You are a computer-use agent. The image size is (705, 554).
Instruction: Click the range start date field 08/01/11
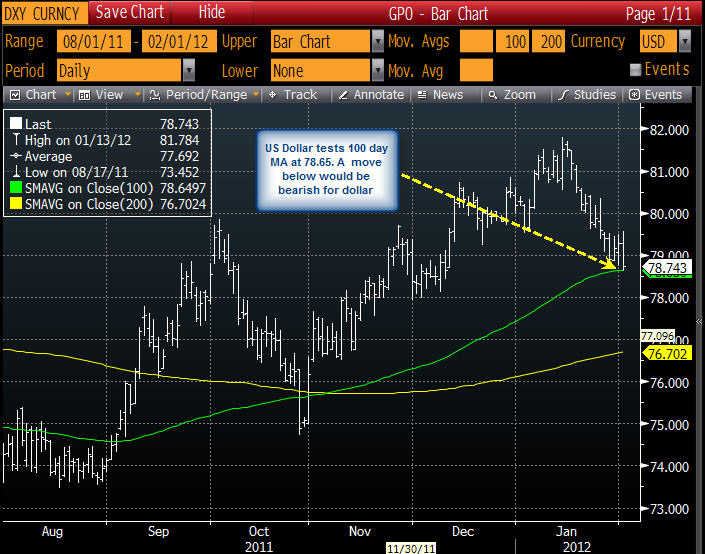94,42
